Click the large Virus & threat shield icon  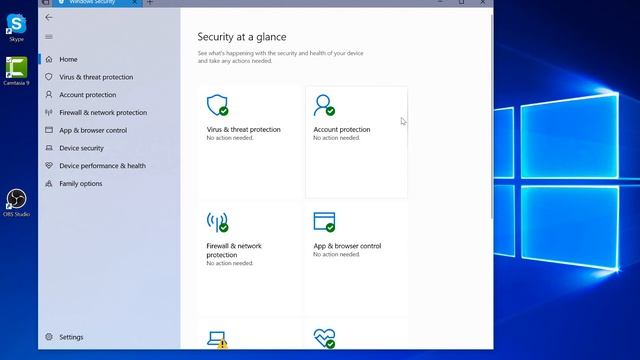click(217, 105)
